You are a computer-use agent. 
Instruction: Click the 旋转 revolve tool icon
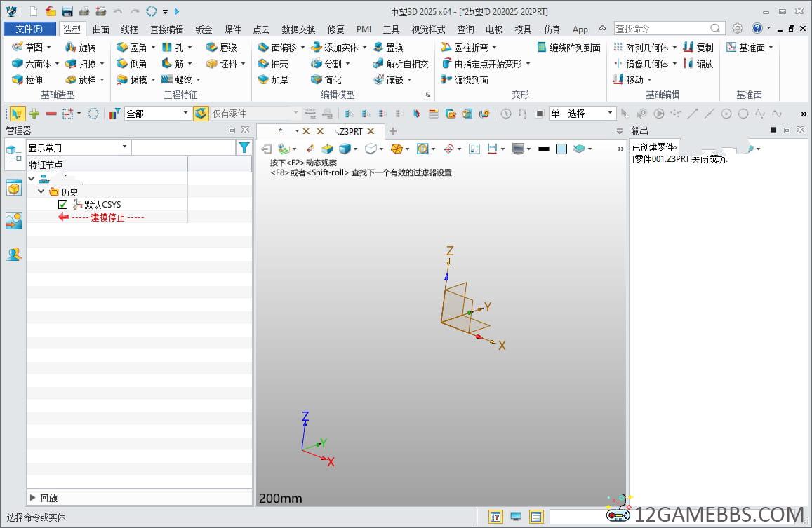70,48
